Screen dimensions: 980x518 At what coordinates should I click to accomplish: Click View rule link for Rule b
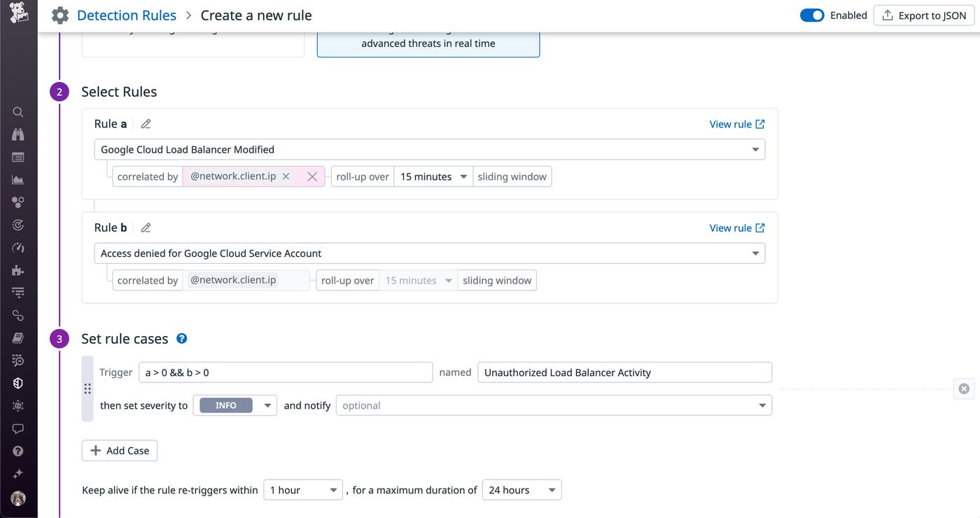tap(737, 227)
